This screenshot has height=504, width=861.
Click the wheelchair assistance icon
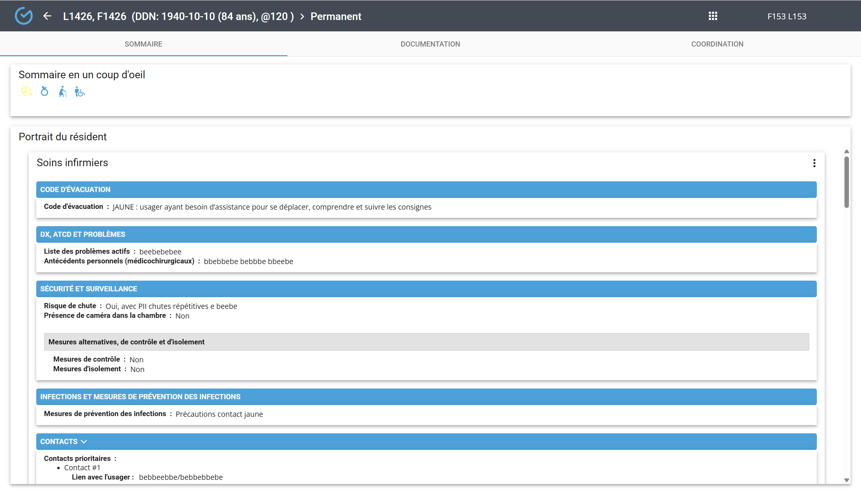click(80, 92)
